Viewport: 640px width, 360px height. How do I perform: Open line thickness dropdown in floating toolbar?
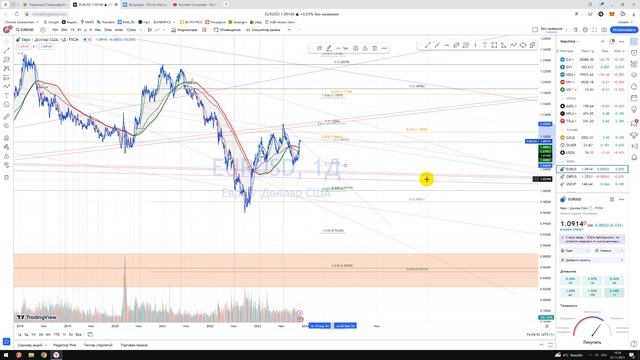coord(345,48)
